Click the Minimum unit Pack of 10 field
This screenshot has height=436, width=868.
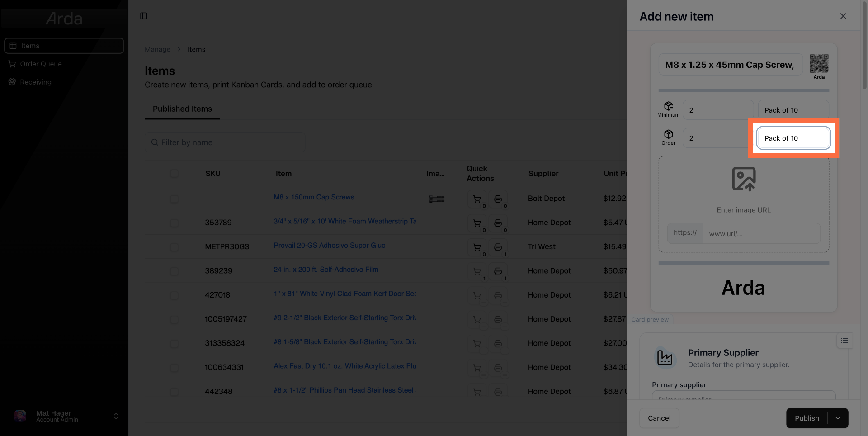point(793,110)
